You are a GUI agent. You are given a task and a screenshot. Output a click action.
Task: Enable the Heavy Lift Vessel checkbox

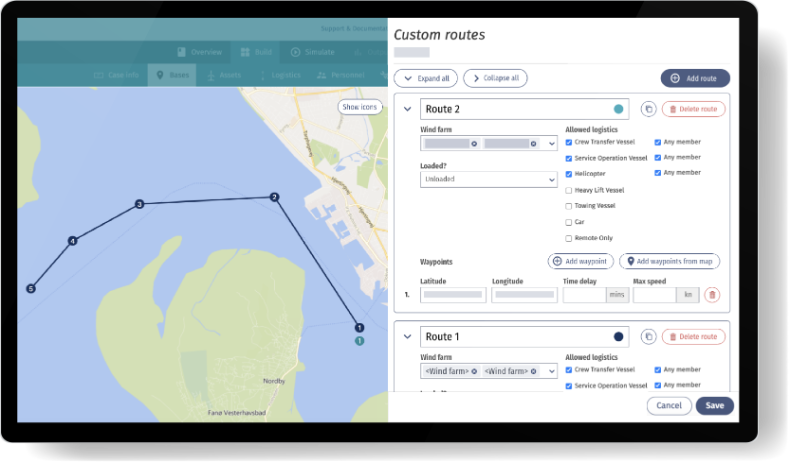[568, 190]
